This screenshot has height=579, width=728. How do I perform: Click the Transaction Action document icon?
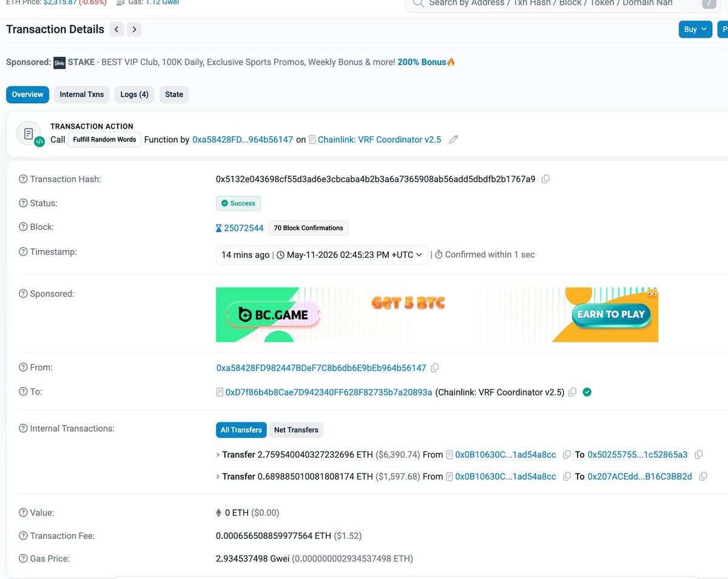(x=29, y=134)
